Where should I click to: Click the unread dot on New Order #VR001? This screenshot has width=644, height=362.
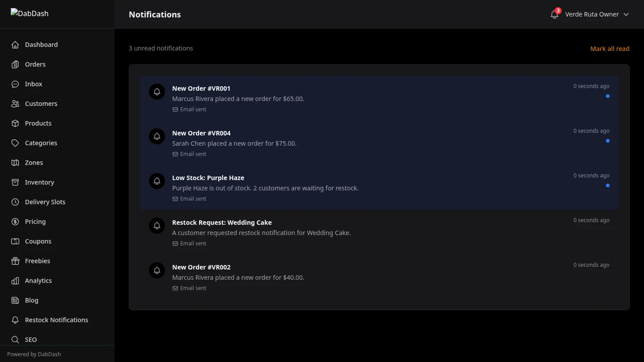tap(607, 96)
